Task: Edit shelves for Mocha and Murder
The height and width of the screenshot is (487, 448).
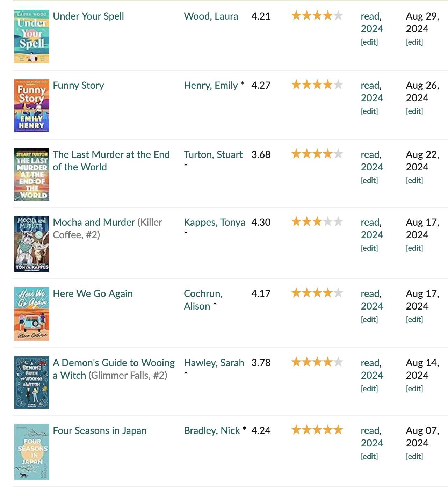Action: coord(369,248)
